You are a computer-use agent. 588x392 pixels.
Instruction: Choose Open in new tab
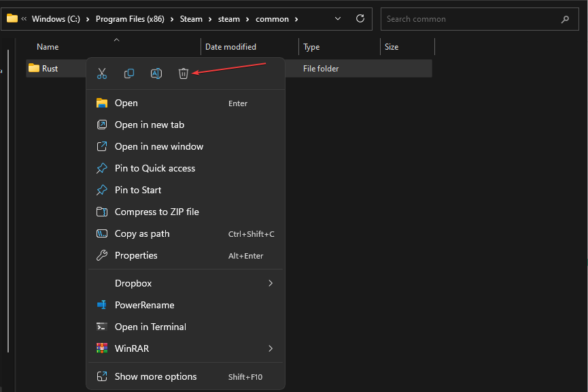pyautogui.click(x=150, y=125)
